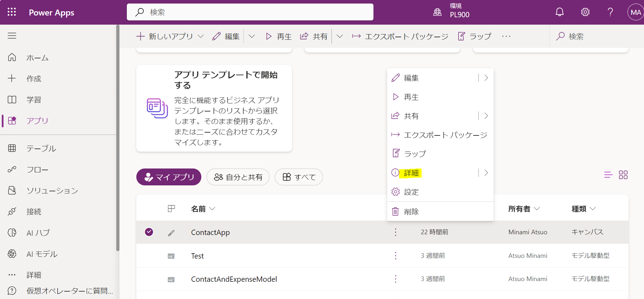The image size is (644, 299).
Task: Switch to list view layout icon
Action: pos(608,175)
